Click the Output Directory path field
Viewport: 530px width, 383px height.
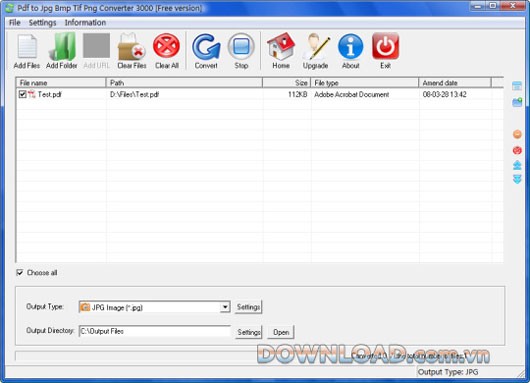pyautogui.click(x=155, y=331)
